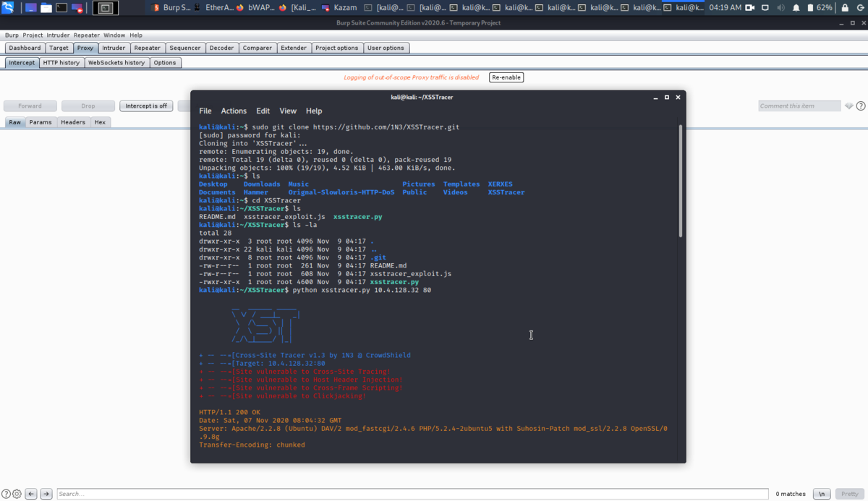Viewport: 868px width, 501px height.
Task: Mute audio via the volume speaker icon
Action: 780,8
